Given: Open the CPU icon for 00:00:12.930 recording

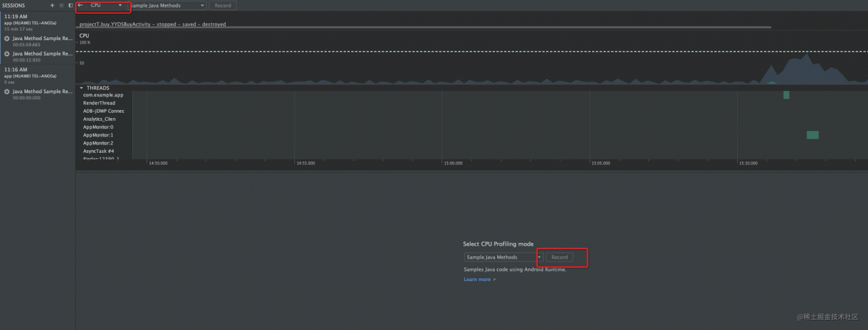Looking at the screenshot, I should pos(7,54).
